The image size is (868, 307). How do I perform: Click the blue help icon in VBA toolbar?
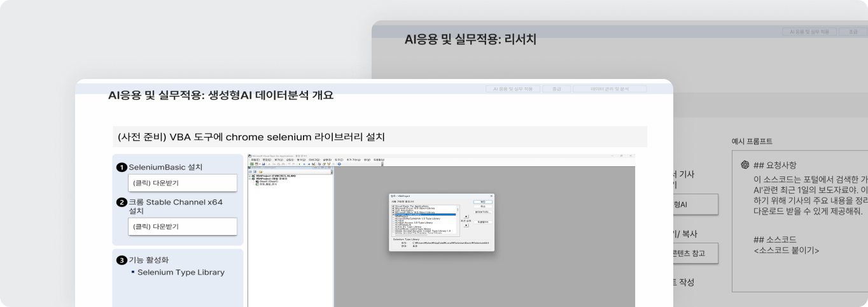[339, 164]
